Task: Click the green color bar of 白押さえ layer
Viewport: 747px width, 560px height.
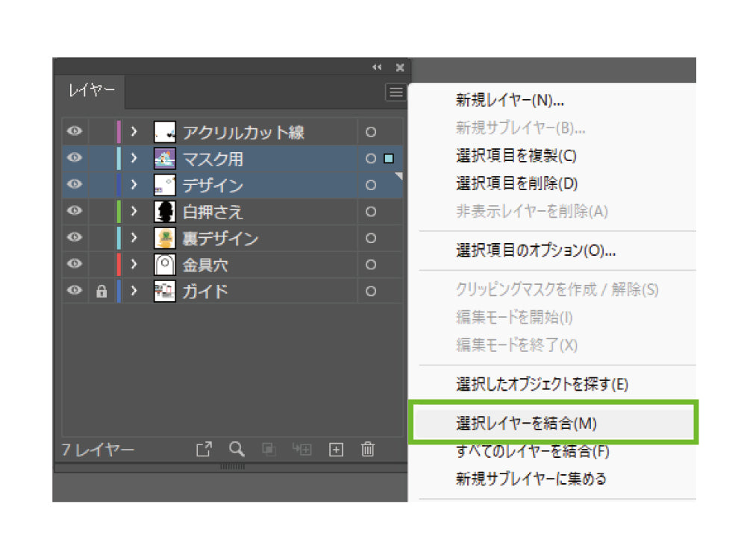Action: [x=119, y=212]
